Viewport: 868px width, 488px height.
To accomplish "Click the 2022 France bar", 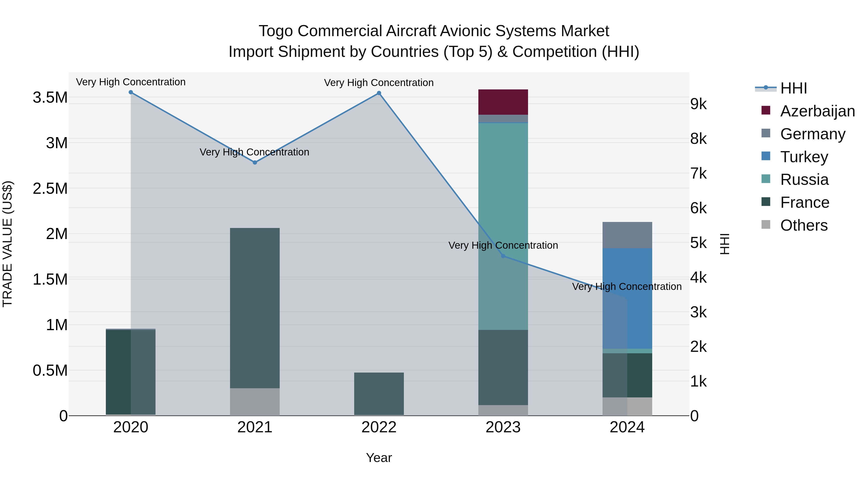I will tap(379, 394).
